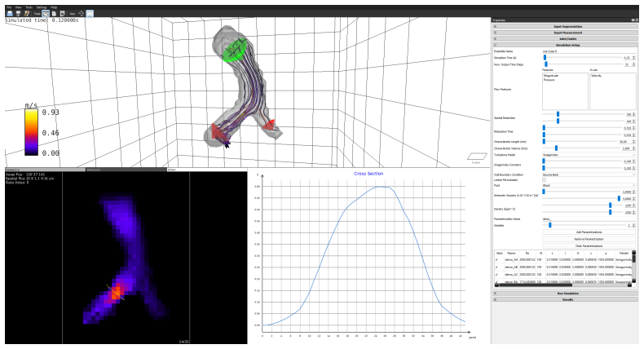Select Magnitude in the Features list

pyautogui.click(x=551, y=76)
